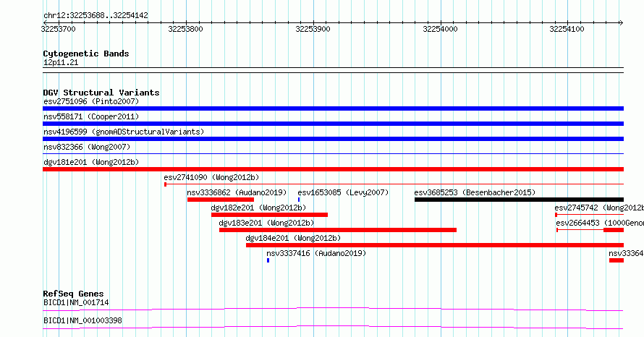Screen dimensions: 644x337
Task: Click ruler position 32253700
Action: pos(59,29)
